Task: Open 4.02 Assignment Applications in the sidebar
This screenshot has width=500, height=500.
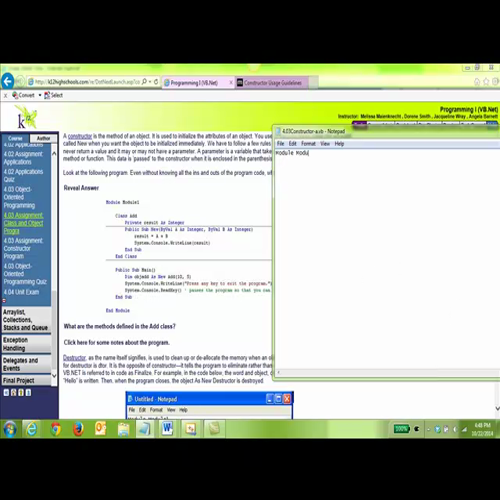Action: click(x=23, y=158)
